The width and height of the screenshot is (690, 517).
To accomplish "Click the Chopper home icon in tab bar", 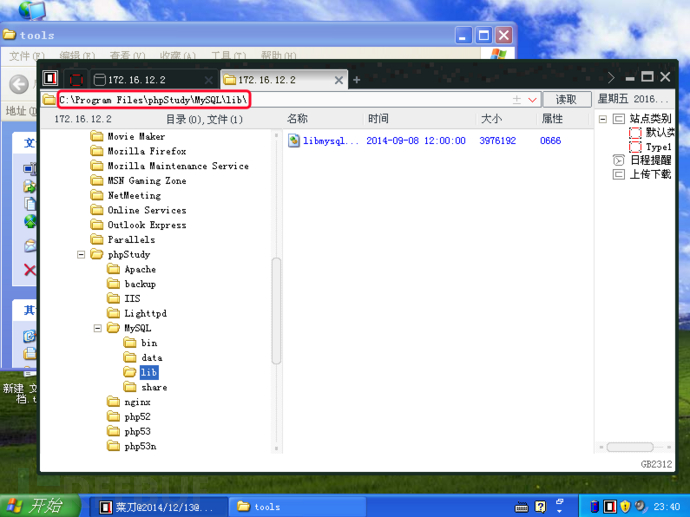I will point(50,78).
